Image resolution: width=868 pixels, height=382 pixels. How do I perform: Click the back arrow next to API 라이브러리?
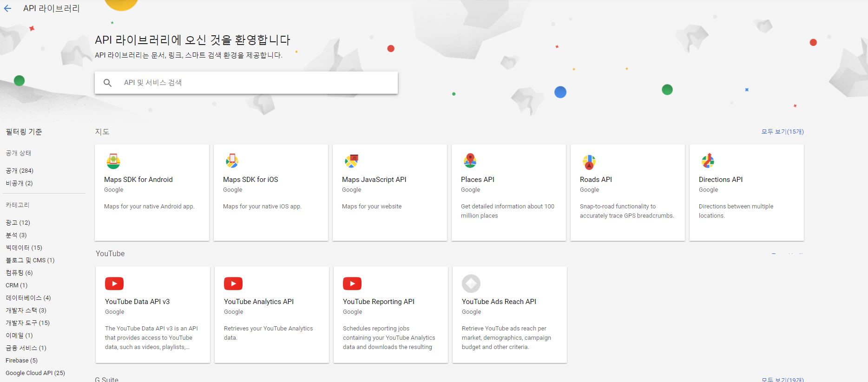7,8
